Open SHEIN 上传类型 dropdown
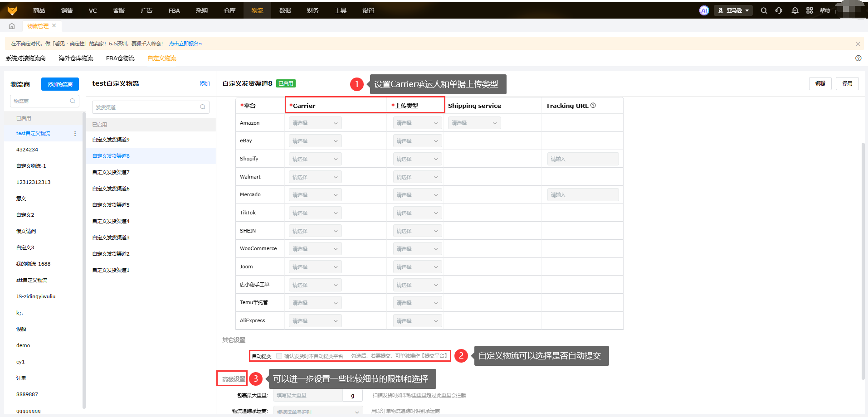This screenshot has width=868, height=417. 417,231
